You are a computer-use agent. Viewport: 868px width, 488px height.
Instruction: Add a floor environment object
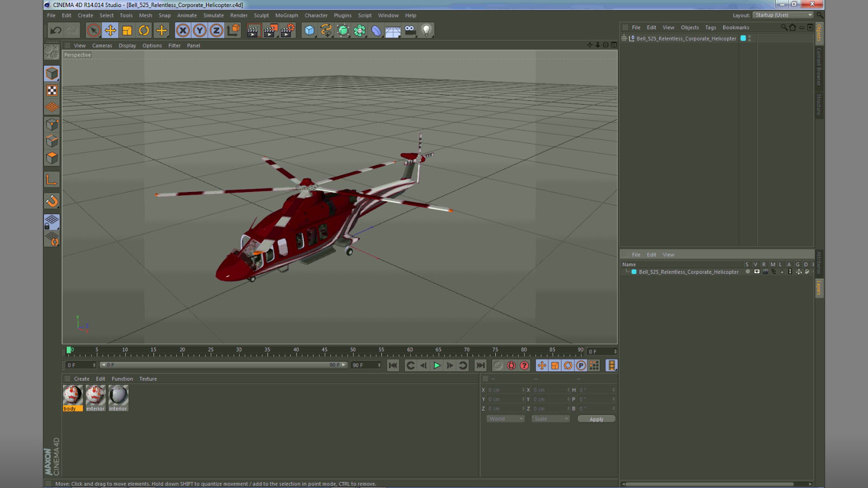click(x=393, y=30)
